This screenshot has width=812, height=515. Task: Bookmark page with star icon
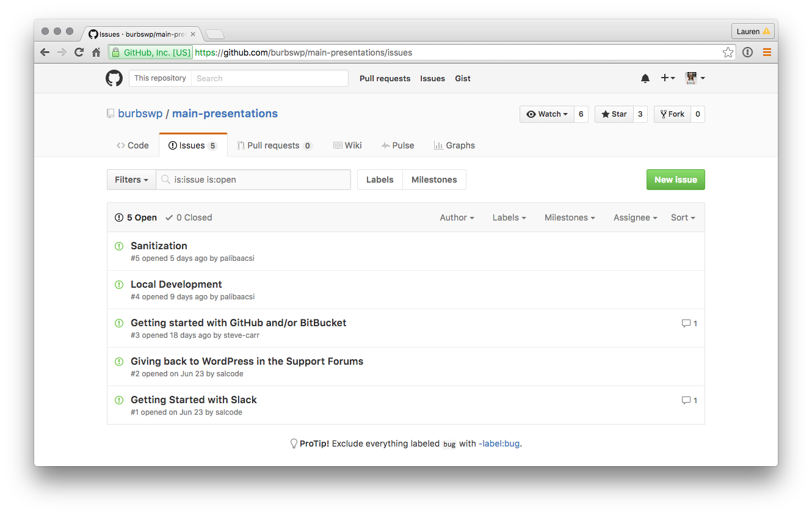click(728, 53)
